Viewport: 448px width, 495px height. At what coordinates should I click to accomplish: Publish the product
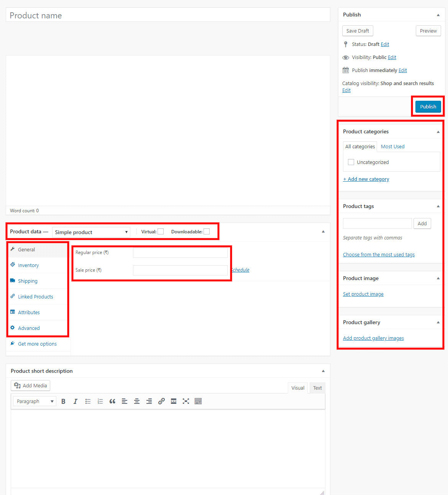click(428, 107)
